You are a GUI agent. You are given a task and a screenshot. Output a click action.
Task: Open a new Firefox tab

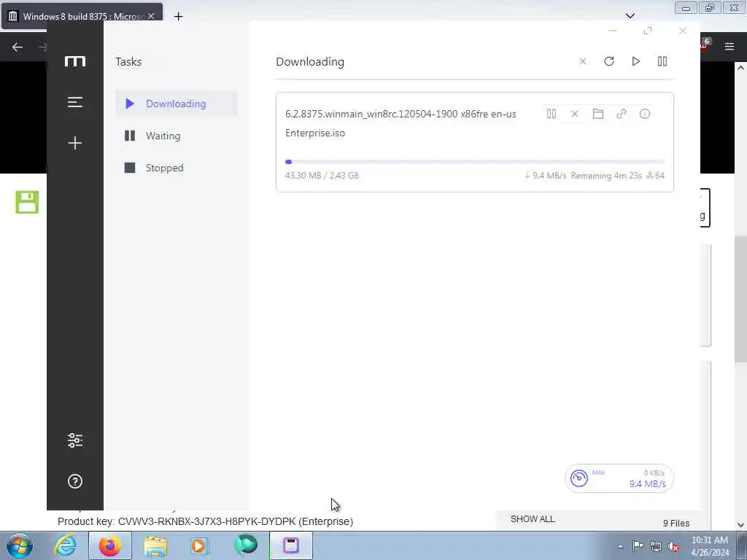click(x=178, y=17)
